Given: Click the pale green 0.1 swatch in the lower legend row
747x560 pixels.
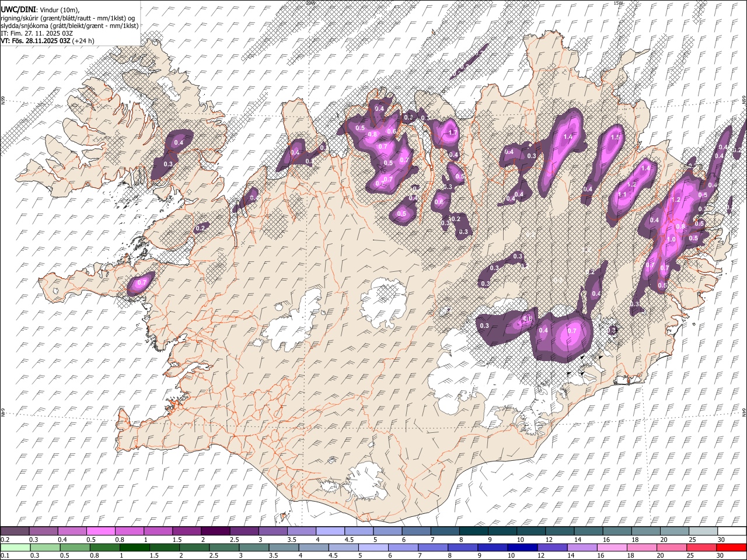Looking at the screenshot, I should 15,547.
